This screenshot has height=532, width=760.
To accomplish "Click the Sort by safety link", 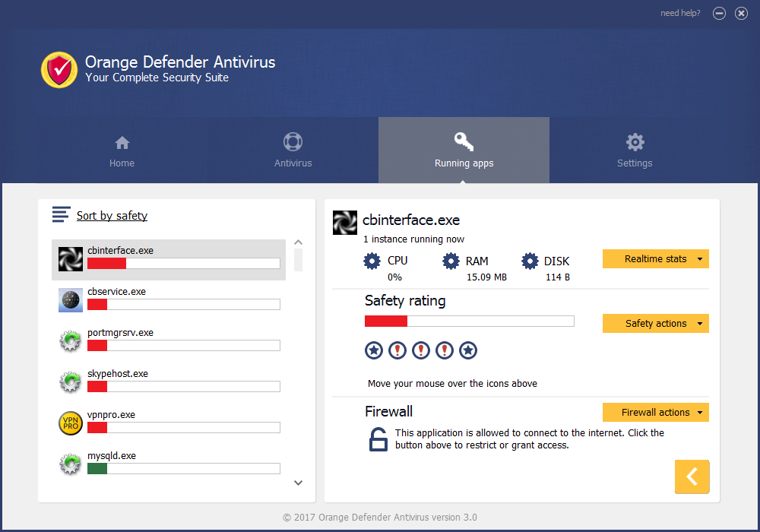I will (x=112, y=216).
